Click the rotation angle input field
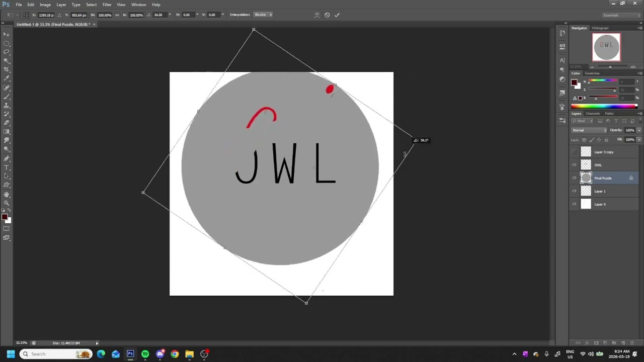Viewport: 644px width, 362px height. [x=159, y=15]
